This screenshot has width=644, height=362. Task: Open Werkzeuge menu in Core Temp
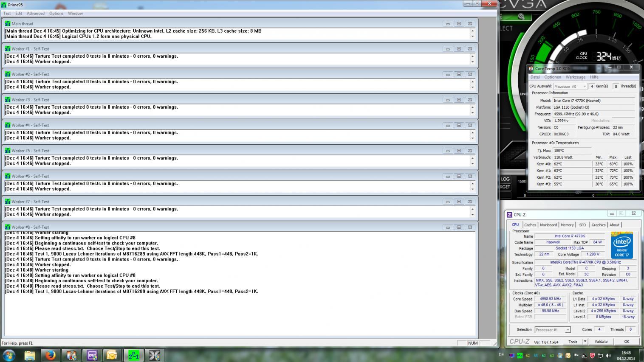click(x=576, y=77)
